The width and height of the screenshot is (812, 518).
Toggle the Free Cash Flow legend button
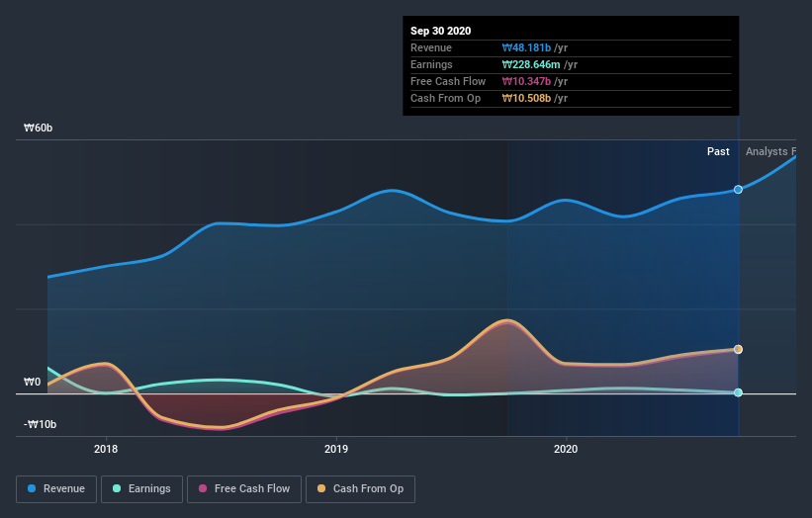tap(244, 489)
